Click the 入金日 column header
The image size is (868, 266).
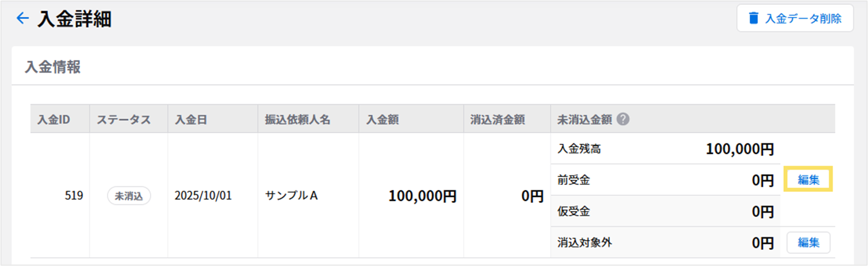coord(190,120)
